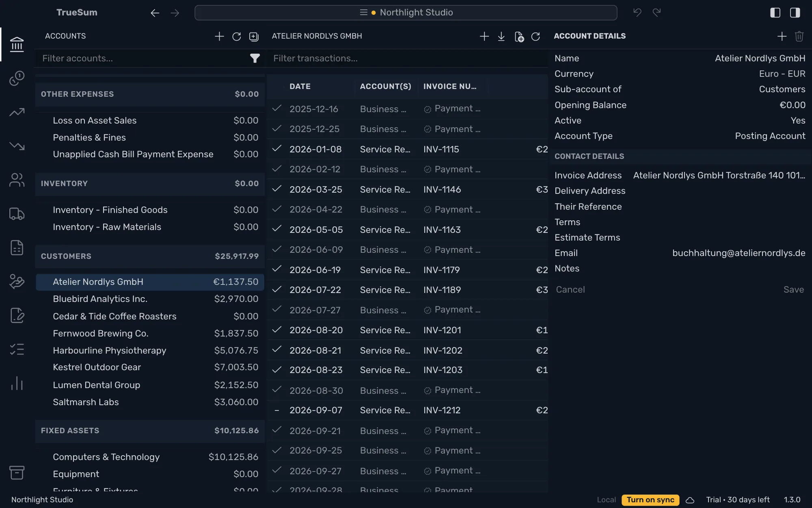812x508 pixels.
Task: Click the cloud sync status icon
Action: 690,500
